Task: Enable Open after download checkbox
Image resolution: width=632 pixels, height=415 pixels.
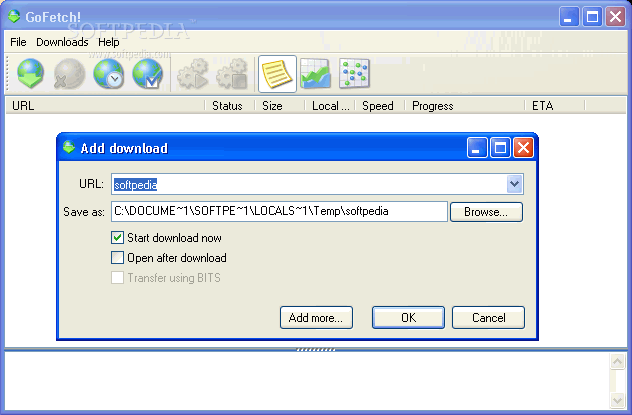Action: coord(117,258)
